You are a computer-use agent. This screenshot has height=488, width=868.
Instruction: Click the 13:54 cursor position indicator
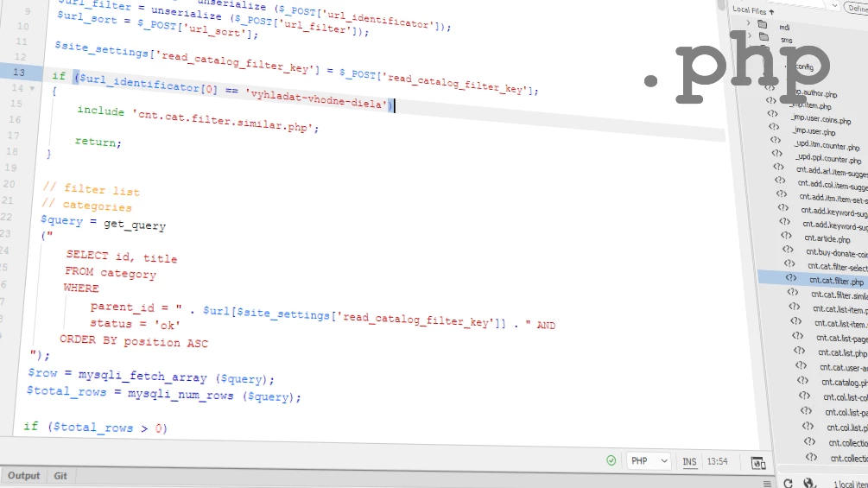tap(718, 461)
